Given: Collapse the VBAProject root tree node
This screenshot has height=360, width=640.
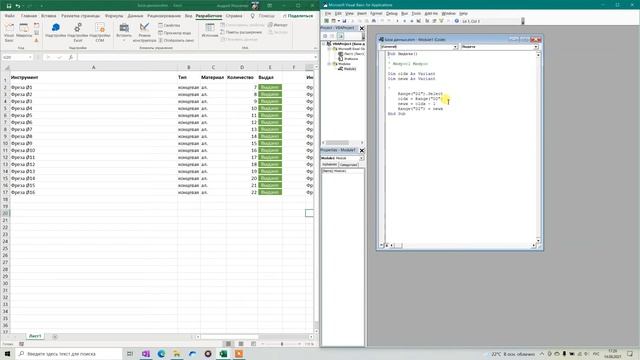Looking at the screenshot, I should pyautogui.click(x=324, y=44).
